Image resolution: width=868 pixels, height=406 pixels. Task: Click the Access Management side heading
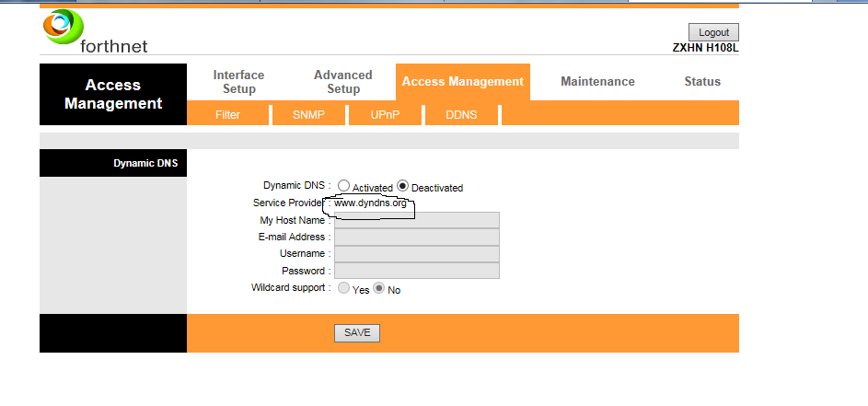pyautogui.click(x=113, y=94)
